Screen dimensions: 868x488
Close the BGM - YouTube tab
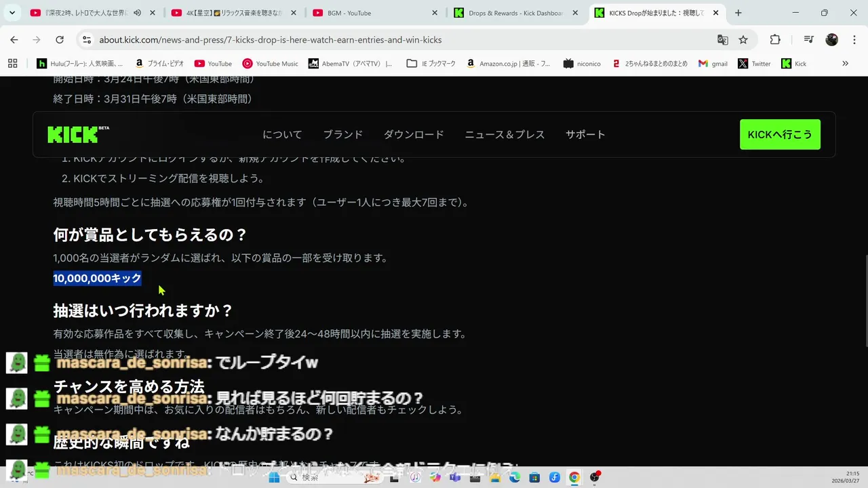434,13
